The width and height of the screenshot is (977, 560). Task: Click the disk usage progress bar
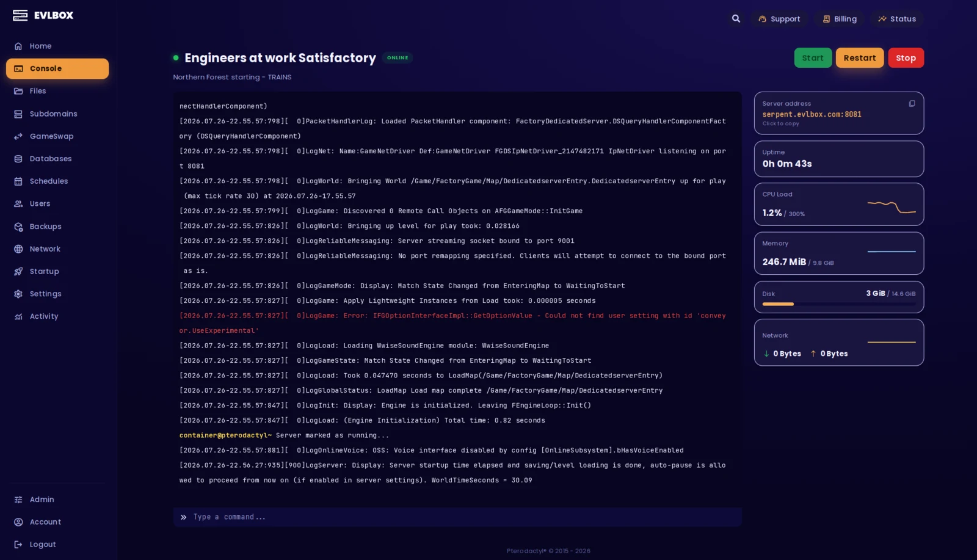click(x=839, y=304)
